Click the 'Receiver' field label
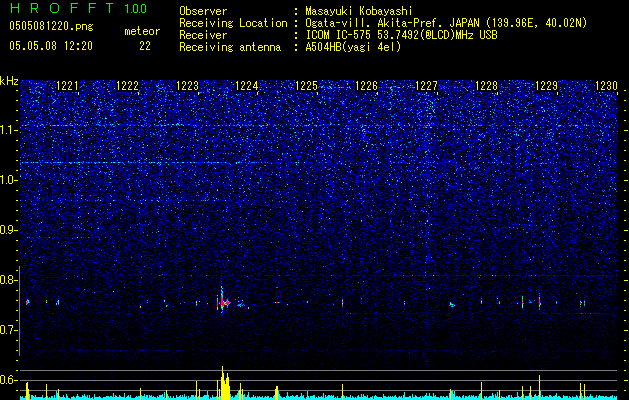629x400 pixels. click(203, 35)
